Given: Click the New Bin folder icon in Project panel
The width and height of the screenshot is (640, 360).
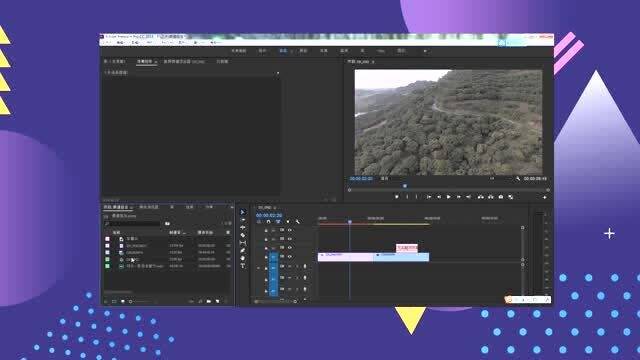Looking at the screenshot, I should 209,301.
